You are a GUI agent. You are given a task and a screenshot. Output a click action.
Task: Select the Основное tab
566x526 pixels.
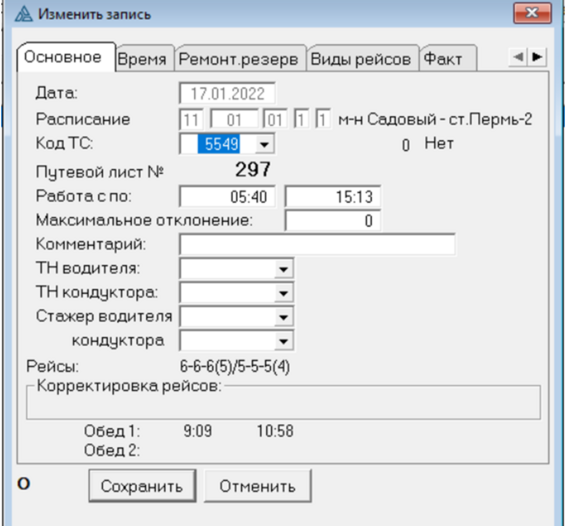click(x=63, y=57)
